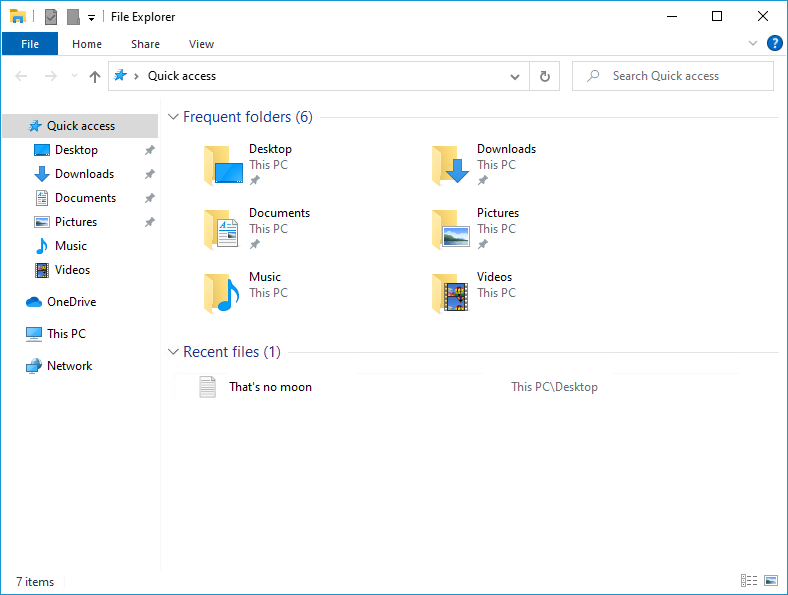Collapse the Frequent folders section
The width and height of the screenshot is (788, 595).
point(173,117)
